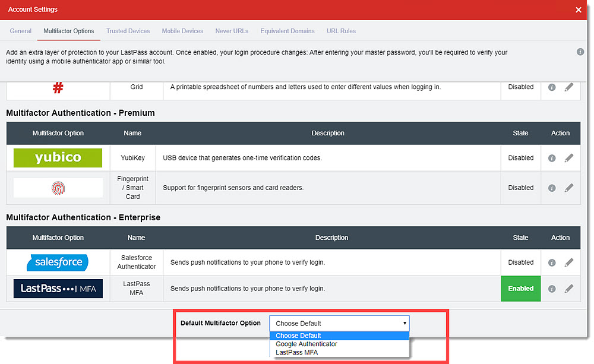Open info for Grid multifactor option

tap(552, 87)
